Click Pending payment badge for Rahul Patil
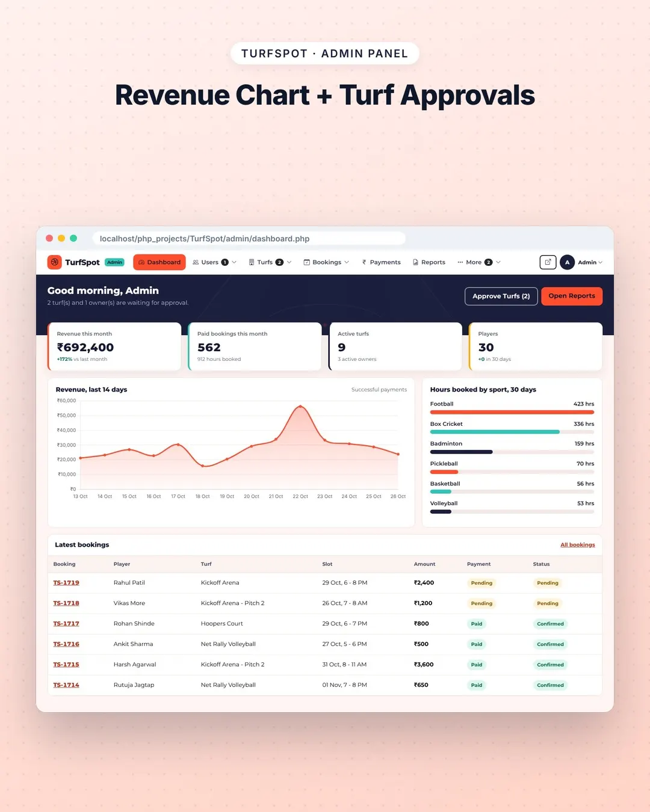 tap(481, 583)
